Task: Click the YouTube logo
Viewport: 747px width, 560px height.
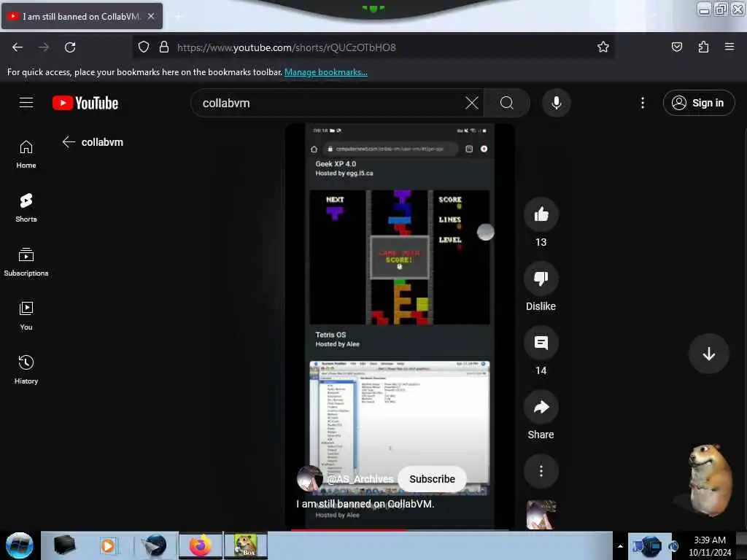Action: (x=85, y=103)
